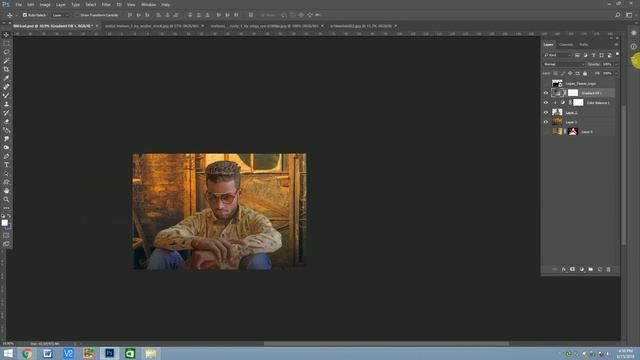Select the History Brush tool
Viewport: 640px width, 360px height.
[6, 113]
